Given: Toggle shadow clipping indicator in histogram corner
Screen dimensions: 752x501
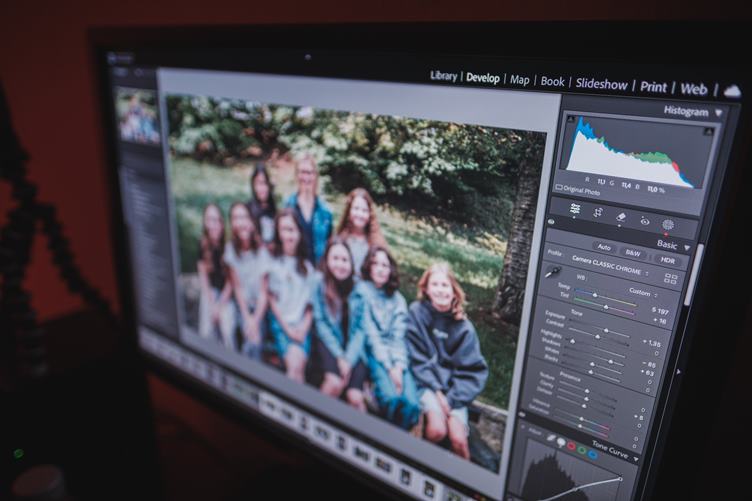Looking at the screenshot, I should tap(571, 118).
